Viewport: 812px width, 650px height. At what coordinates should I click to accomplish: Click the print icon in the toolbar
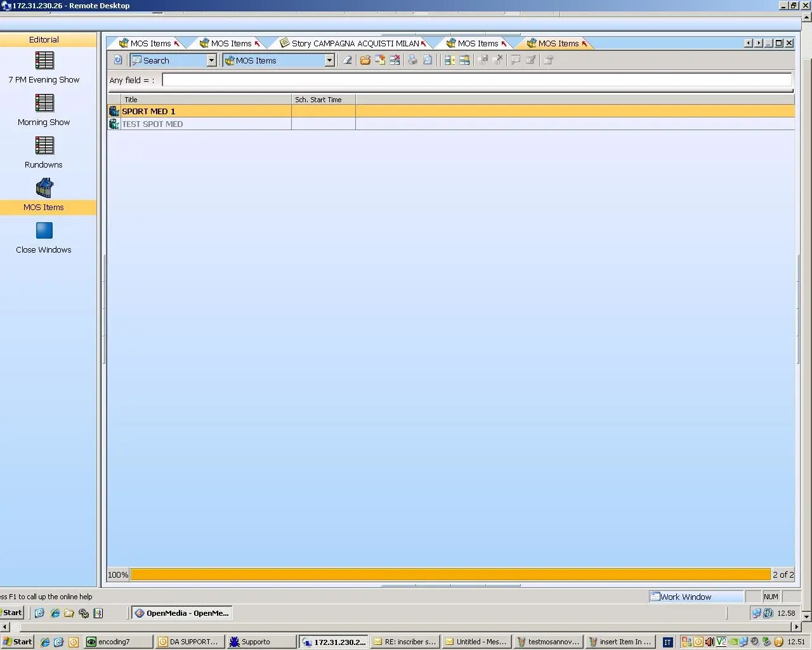412,60
